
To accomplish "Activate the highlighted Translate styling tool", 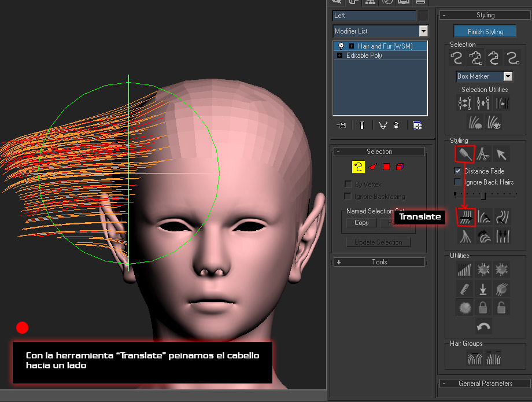I will click(466, 216).
